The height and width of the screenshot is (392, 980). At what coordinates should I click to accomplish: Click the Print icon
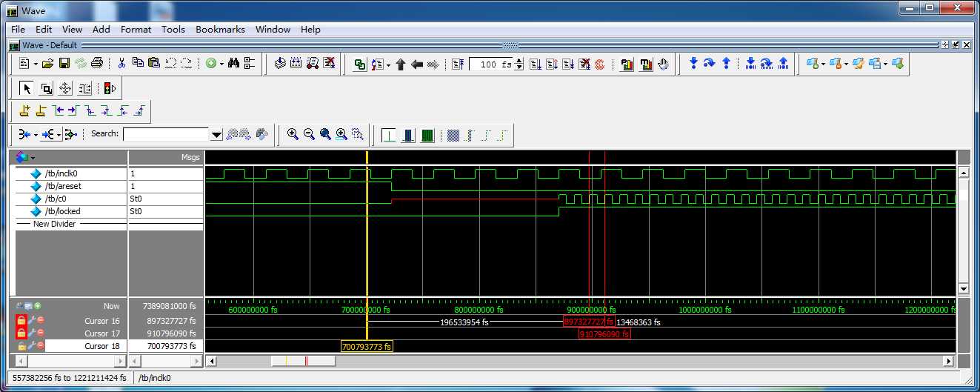(x=96, y=64)
